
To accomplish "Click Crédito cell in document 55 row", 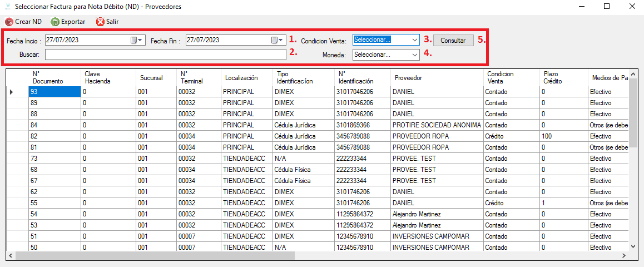I will [511, 202].
